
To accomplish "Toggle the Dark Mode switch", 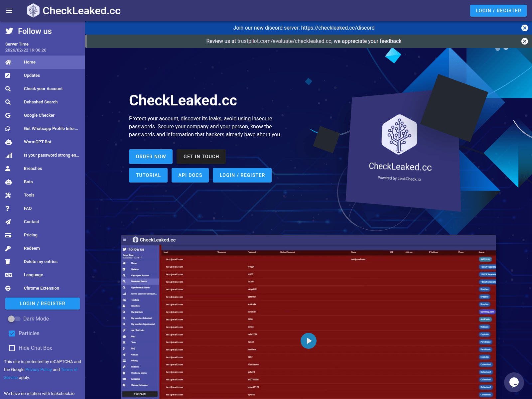I will (x=14, y=319).
